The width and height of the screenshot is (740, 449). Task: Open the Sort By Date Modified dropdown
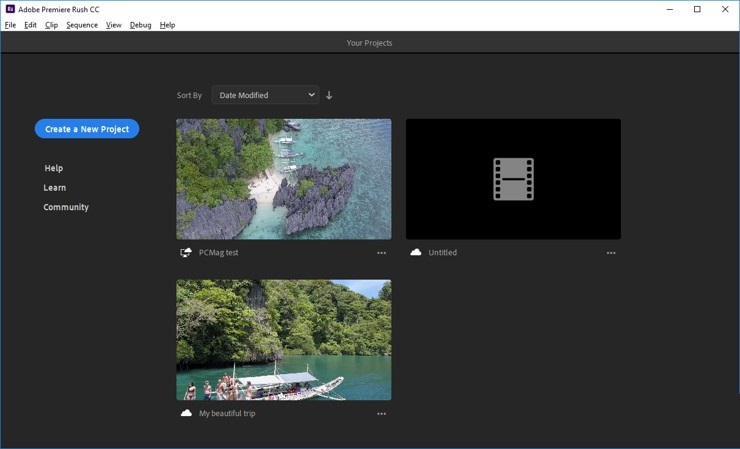(265, 95)
